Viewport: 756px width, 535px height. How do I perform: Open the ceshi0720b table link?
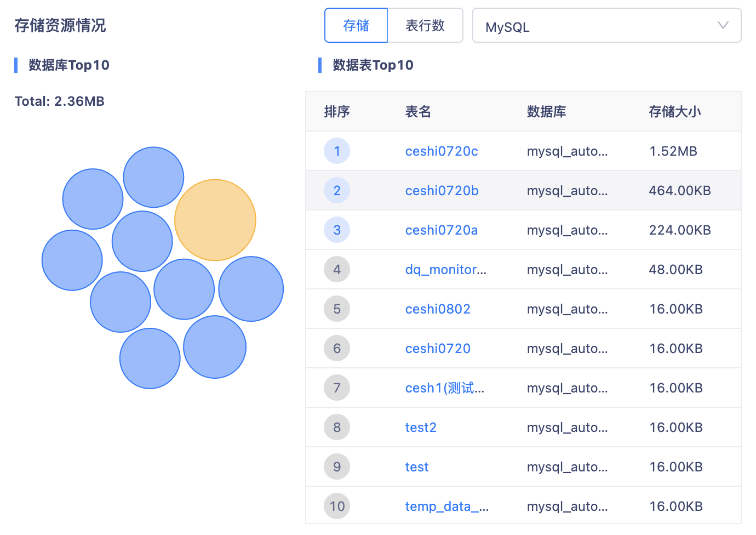point(442,191)
